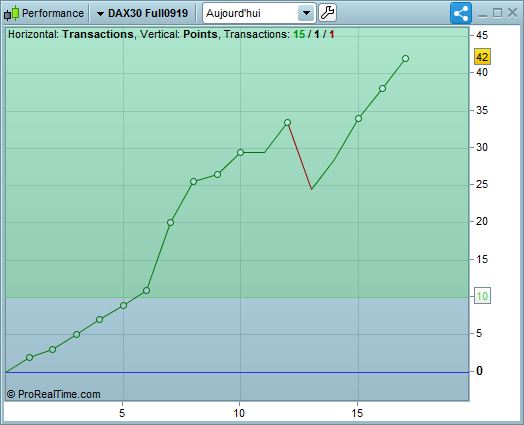Click the bold Points vertical axis label

[200, 34]
